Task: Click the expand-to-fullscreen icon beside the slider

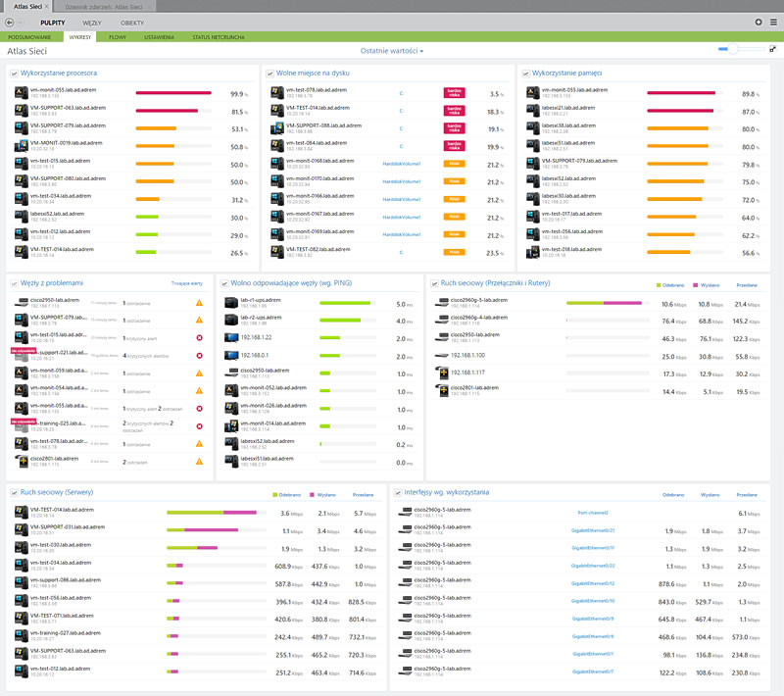Action: click(772, 48)
